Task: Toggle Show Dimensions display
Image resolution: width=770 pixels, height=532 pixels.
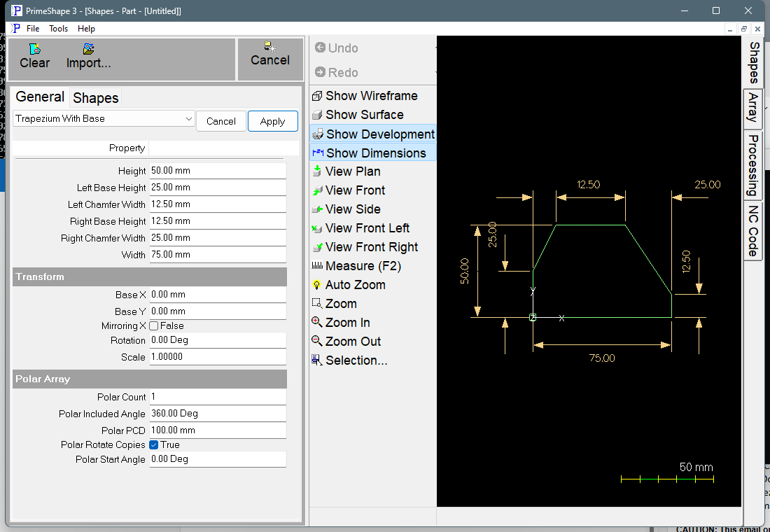Action: 372,153
